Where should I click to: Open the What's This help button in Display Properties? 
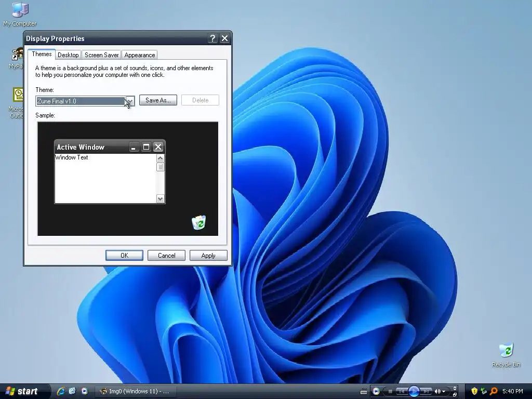(x=212, y=38)
